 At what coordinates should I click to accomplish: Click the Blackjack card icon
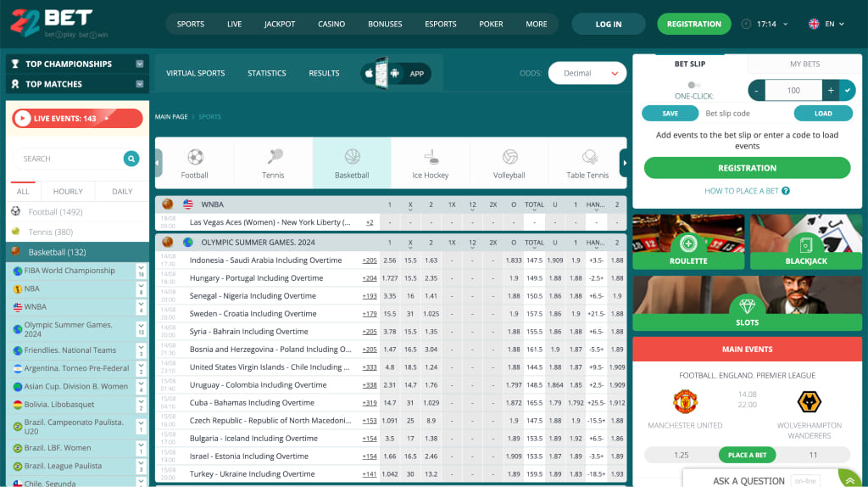click(x=806, y=243)
